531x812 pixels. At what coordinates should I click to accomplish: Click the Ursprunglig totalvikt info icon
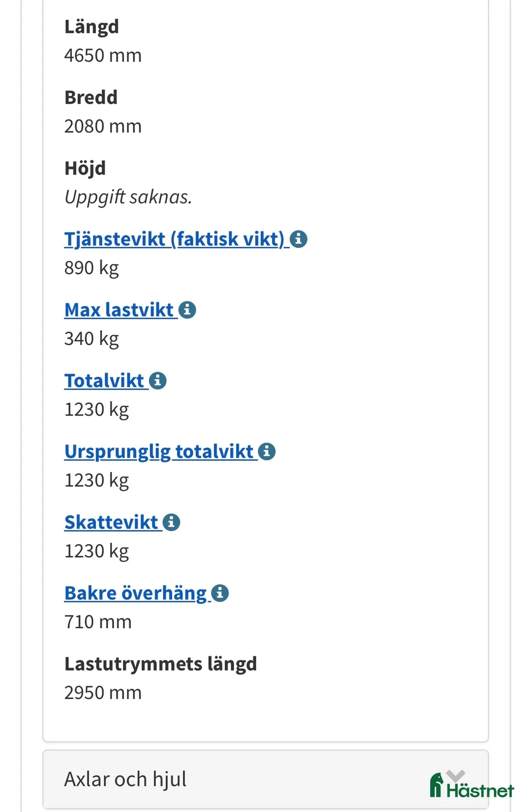267,451
